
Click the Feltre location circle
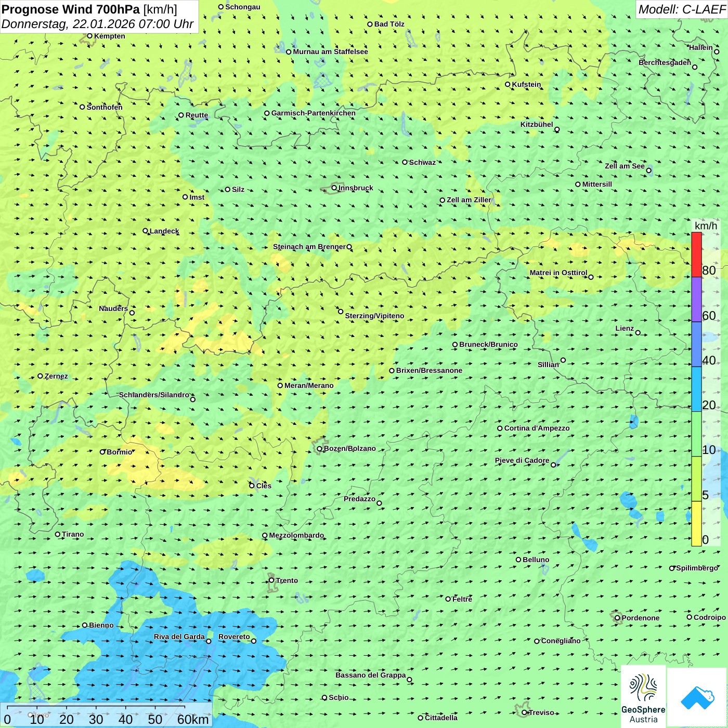pyautogui.click(x=448, y=599)
